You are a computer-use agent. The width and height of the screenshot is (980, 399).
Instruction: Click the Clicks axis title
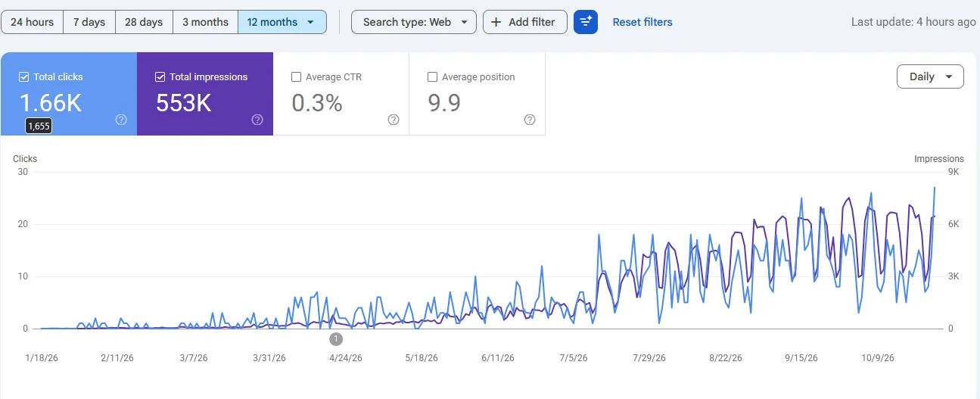(25, 159)
